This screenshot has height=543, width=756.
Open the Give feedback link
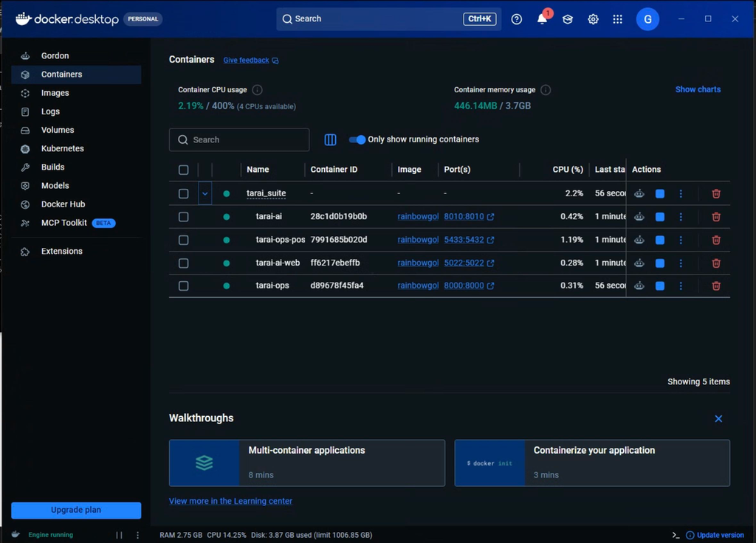251,60
